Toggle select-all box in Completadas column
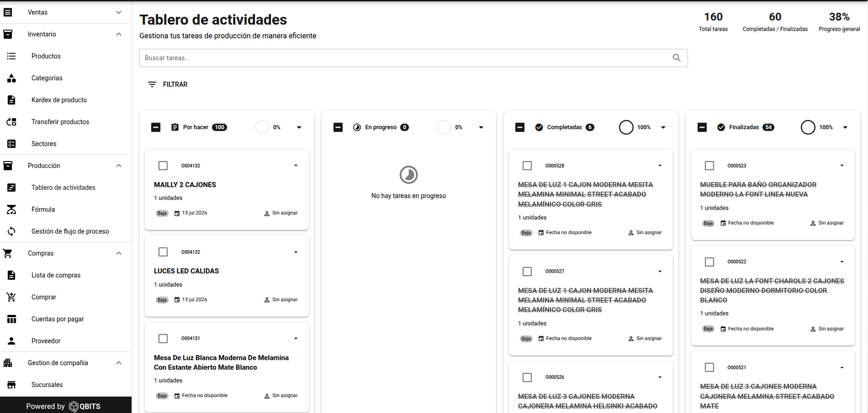Screen dimensions: 868x413 coord(520,127)
